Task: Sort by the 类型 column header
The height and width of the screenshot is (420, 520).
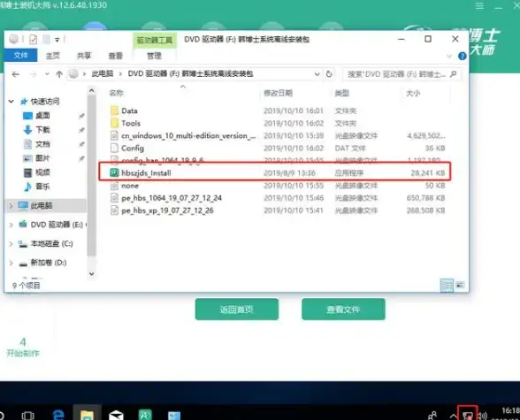Action: (341, 93)
